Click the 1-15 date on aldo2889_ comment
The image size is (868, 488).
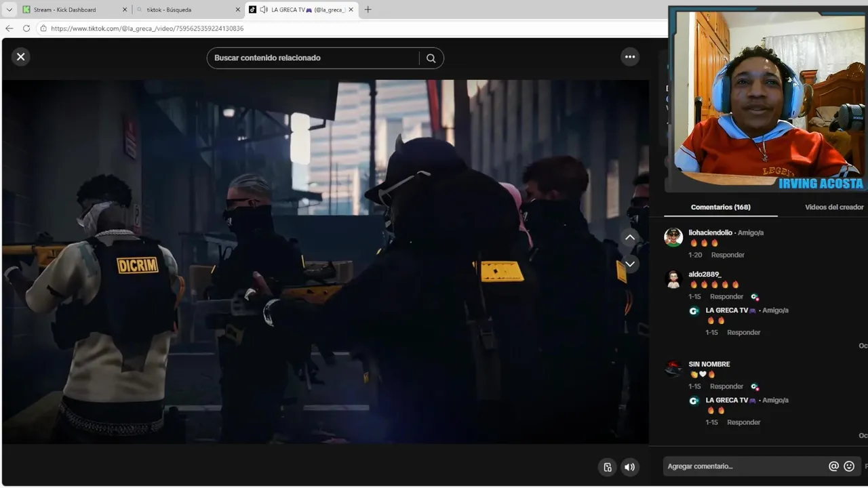coord(695,297)
